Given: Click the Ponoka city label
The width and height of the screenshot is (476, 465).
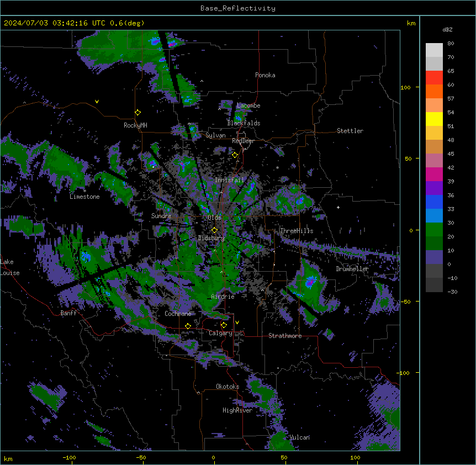Looking at the screenshot, I should [265, 75].
